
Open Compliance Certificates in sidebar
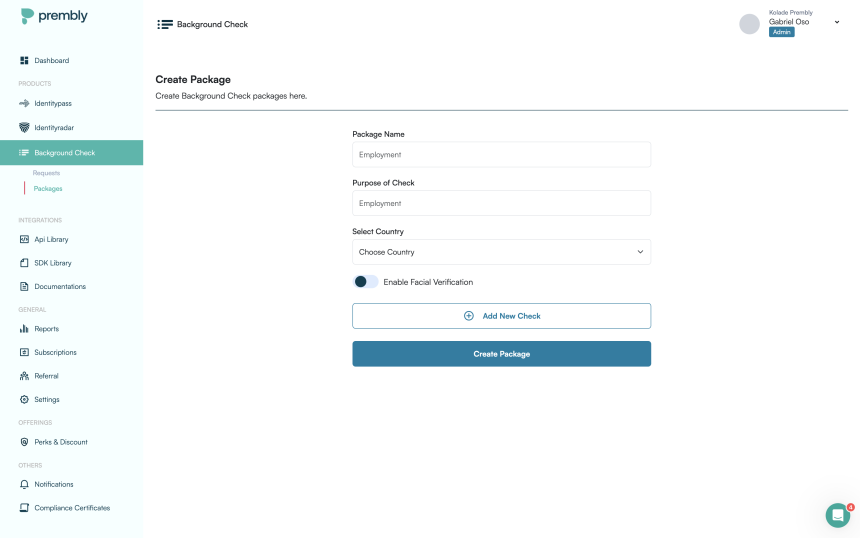click(72, 508)
